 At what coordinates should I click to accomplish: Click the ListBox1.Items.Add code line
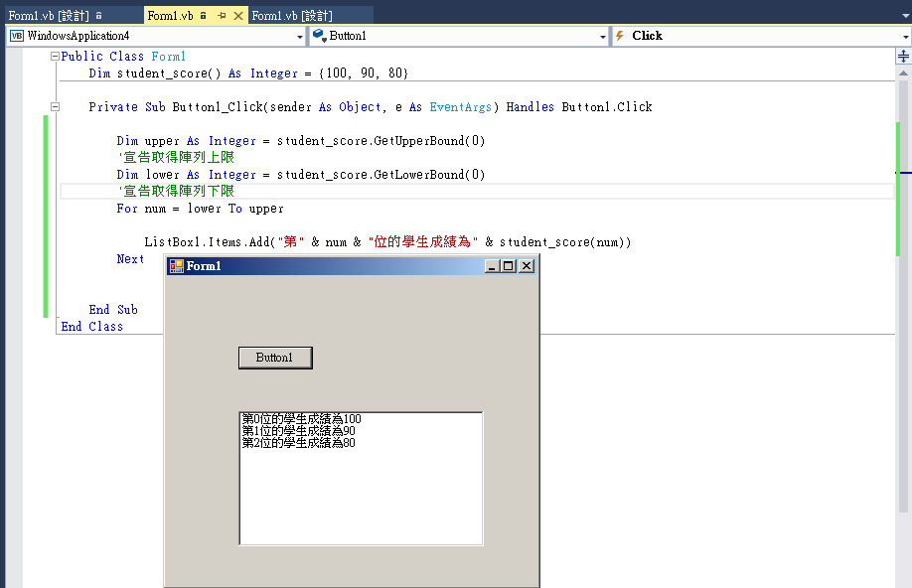tap(388, 242)
